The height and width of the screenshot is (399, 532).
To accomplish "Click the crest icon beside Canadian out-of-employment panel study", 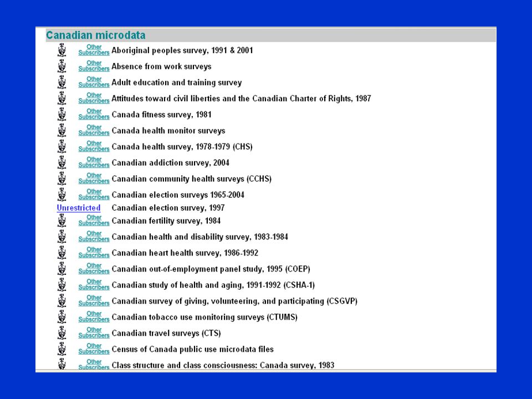I will tap(62, 269).
